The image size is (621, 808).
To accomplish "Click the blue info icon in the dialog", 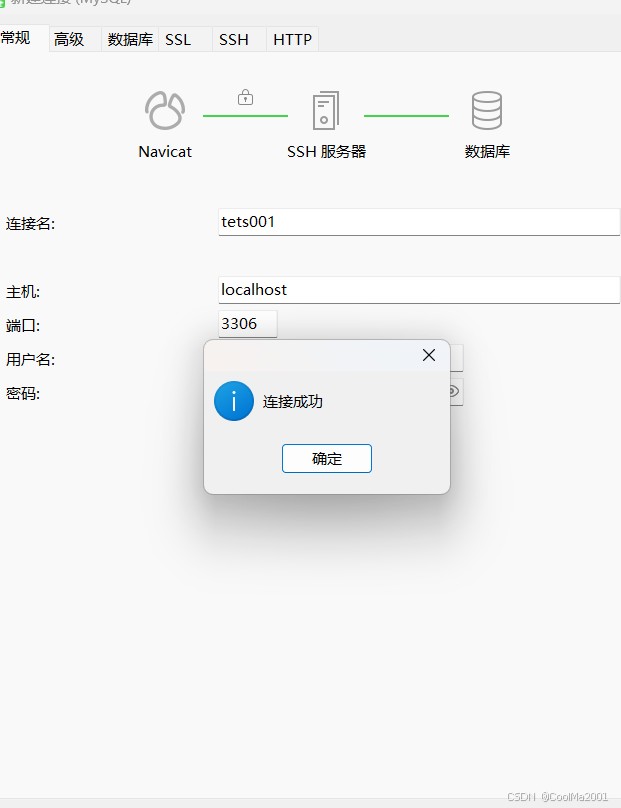I will click(234, 401).
